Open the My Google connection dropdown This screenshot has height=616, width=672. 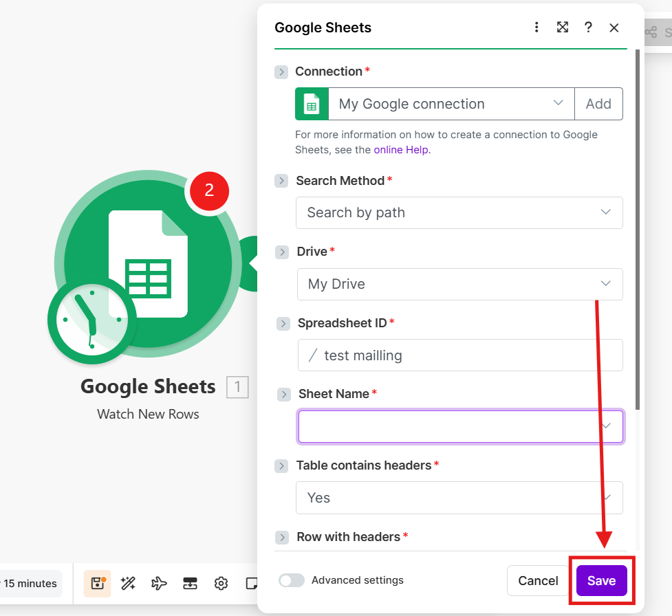click(x=451, y=104)
